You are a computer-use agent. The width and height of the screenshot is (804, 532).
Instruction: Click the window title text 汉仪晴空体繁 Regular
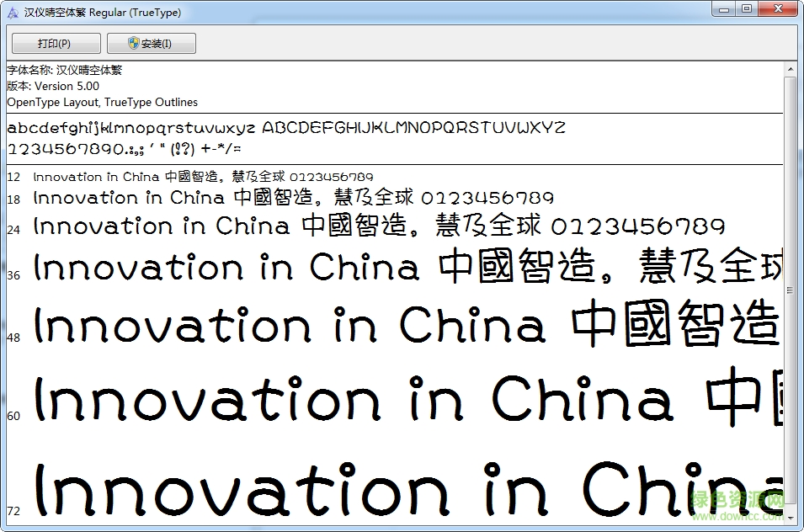click(103, 13)
